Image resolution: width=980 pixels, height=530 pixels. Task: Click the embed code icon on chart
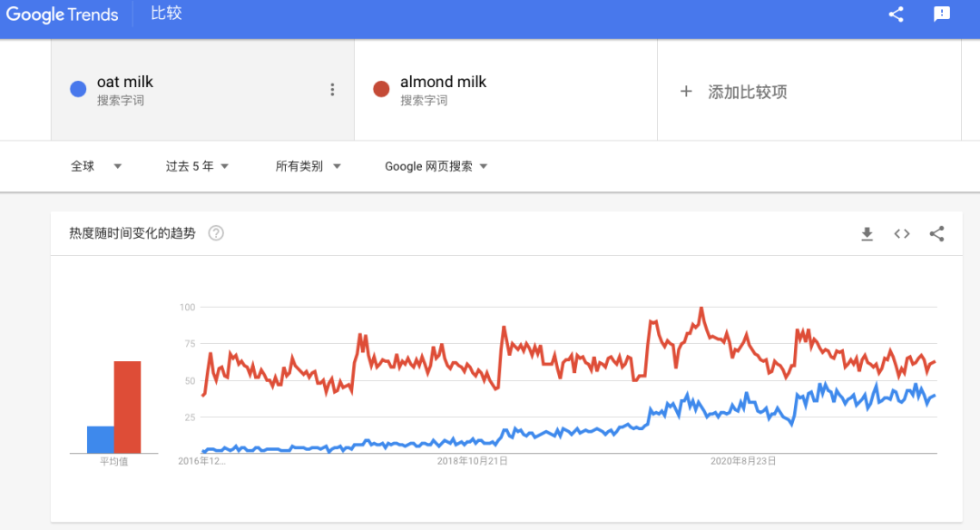901,234
